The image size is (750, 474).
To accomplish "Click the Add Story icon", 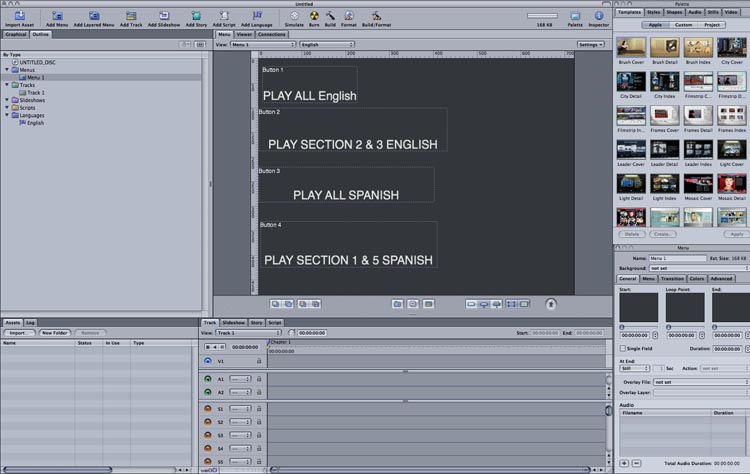I will point(196,16).
